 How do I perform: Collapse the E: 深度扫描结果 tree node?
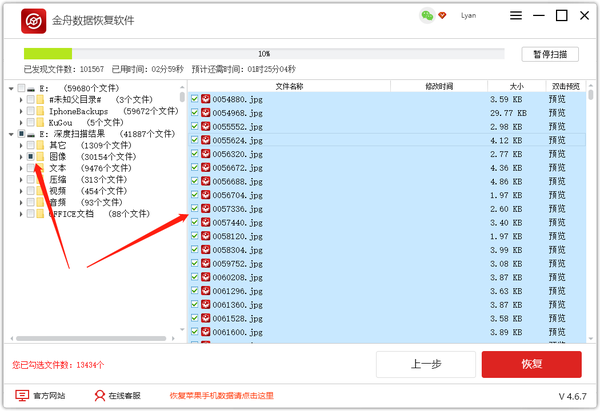tap(10, 134)
